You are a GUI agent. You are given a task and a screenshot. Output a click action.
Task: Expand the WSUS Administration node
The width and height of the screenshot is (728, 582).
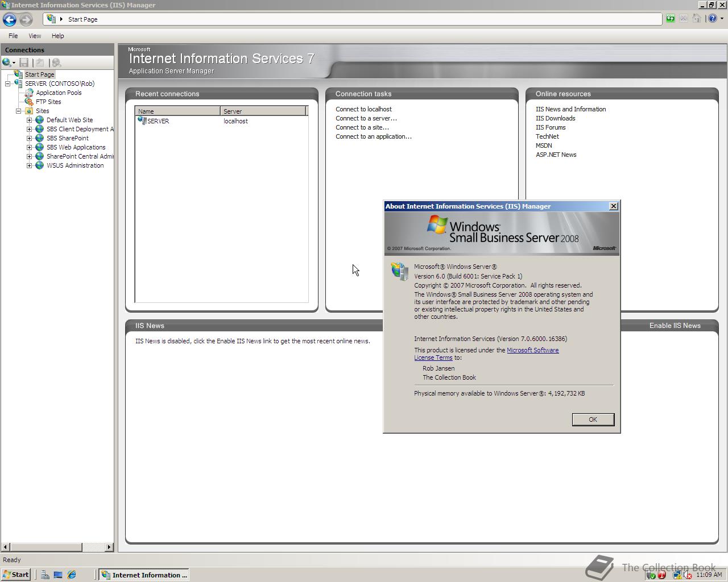point(29,165)
